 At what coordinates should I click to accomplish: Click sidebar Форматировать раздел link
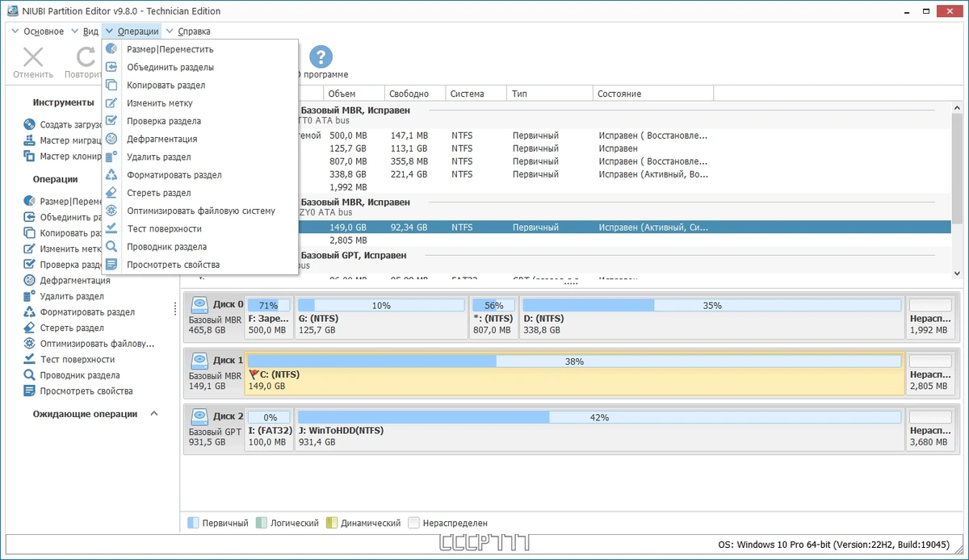click(x=88, y=312)
